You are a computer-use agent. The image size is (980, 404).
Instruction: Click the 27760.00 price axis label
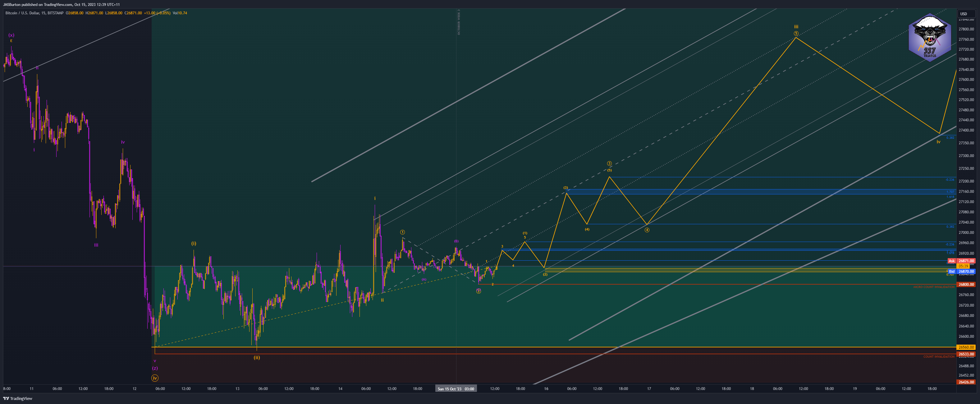(966, 39)
